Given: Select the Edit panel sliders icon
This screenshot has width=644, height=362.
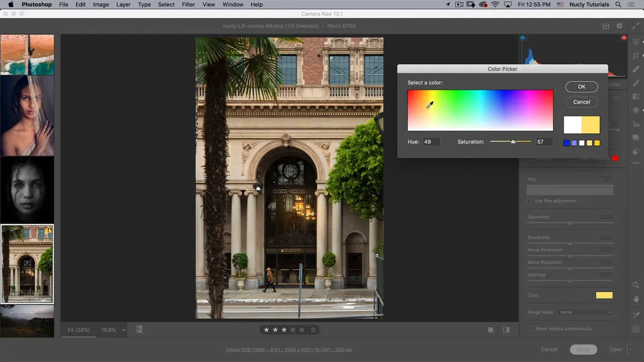Looking at the screenshot, I should [636, 42].
